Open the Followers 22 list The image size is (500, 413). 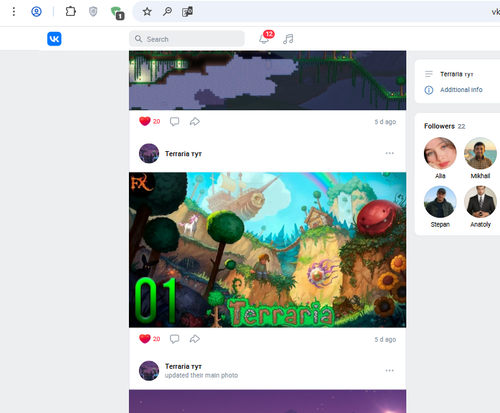444,126
